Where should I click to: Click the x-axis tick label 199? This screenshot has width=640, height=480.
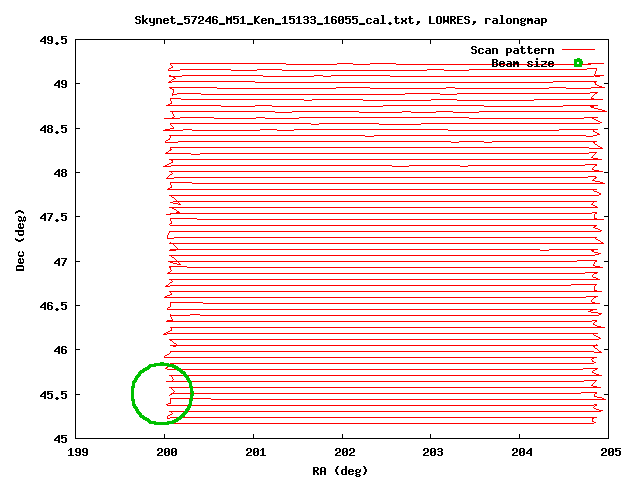pos(78,452)
